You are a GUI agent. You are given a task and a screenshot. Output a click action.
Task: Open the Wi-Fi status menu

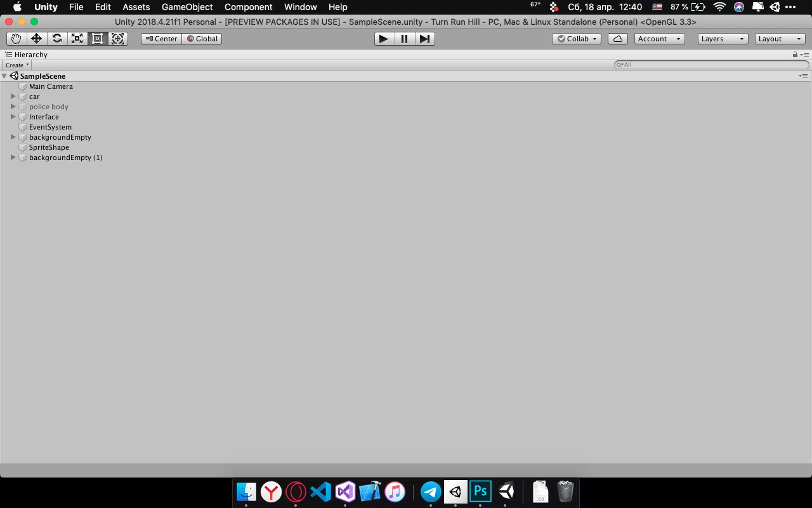pos(719,7)
